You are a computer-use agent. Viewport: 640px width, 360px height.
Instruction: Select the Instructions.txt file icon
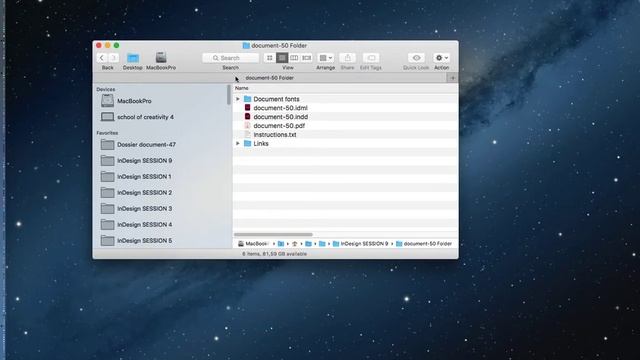pyautogui.click(x=247, y=134)
